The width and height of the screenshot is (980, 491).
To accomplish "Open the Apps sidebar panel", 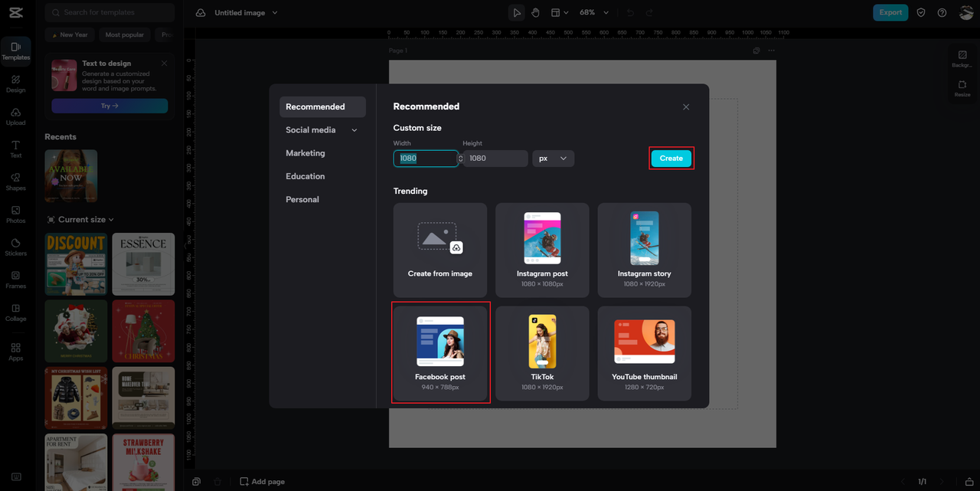I will coord(16,352).
